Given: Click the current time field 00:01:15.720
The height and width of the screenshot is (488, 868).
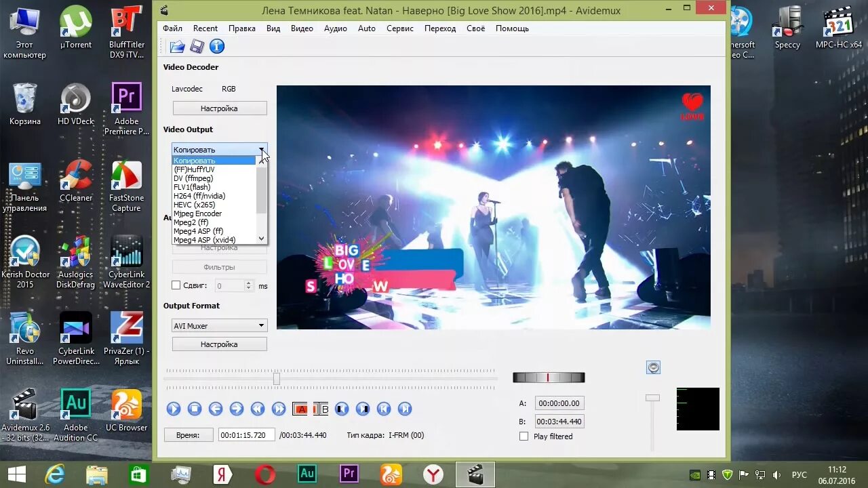Looking at the screenshot, I should coord(247,435).
